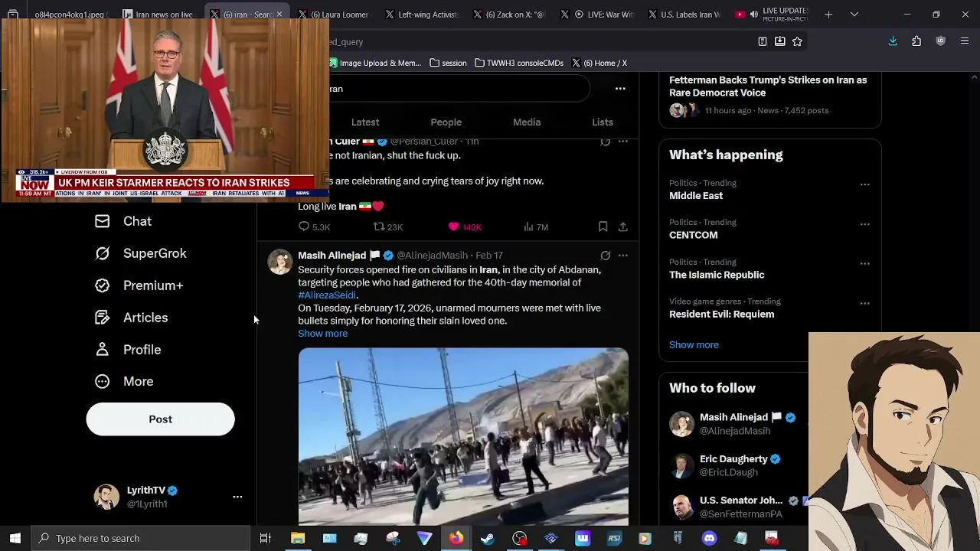Open a new browser tab
The width and height of the screenshot is (980, 551).
(828, 15)
